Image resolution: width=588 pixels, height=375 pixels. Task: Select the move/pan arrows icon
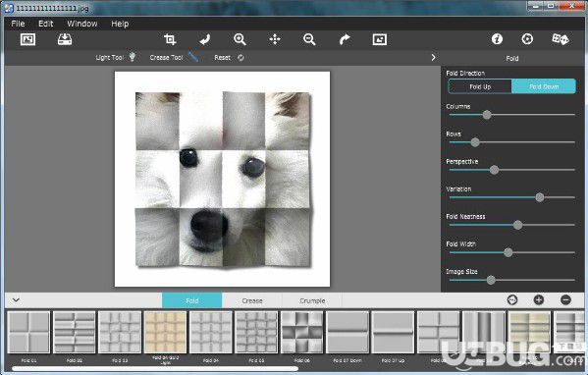(275, 39)
